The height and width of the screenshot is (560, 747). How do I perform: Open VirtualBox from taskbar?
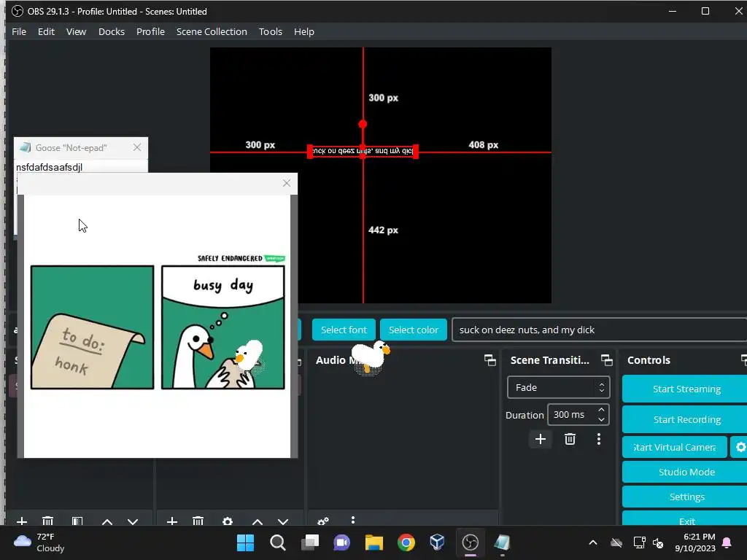click(x=438, y=542)
